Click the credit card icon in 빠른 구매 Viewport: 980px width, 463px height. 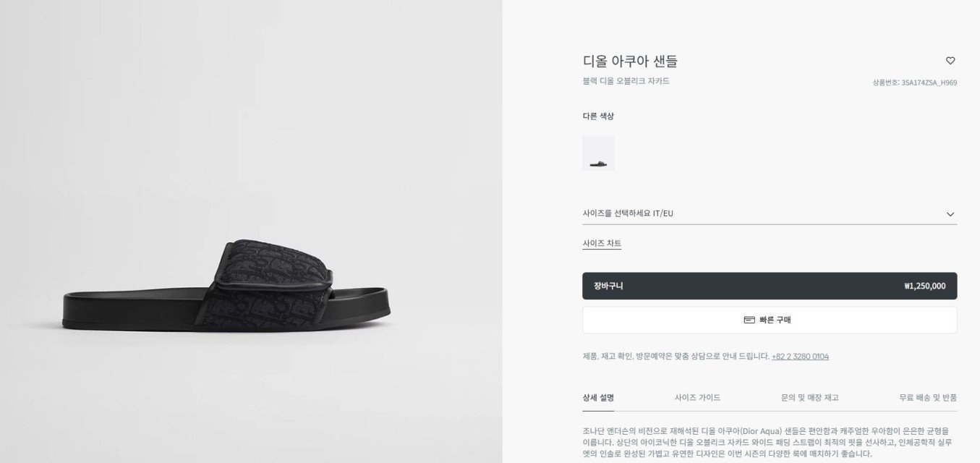click(749, 320)
